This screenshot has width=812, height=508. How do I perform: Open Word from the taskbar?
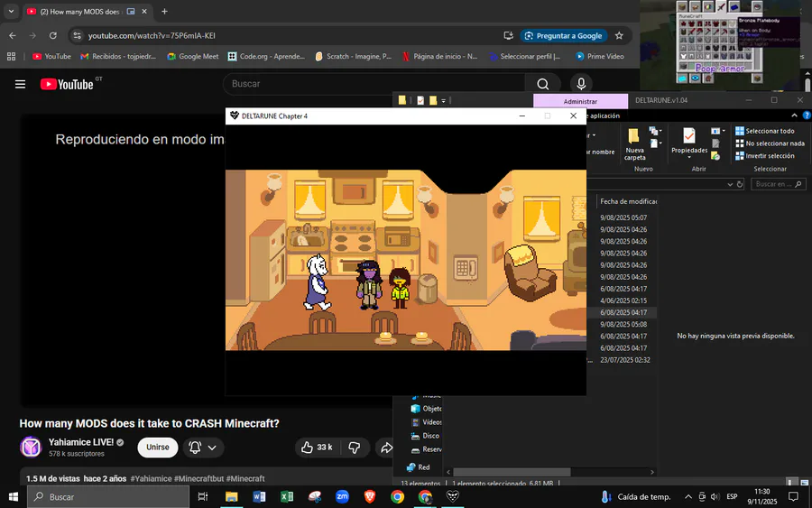tap(259, 496)
